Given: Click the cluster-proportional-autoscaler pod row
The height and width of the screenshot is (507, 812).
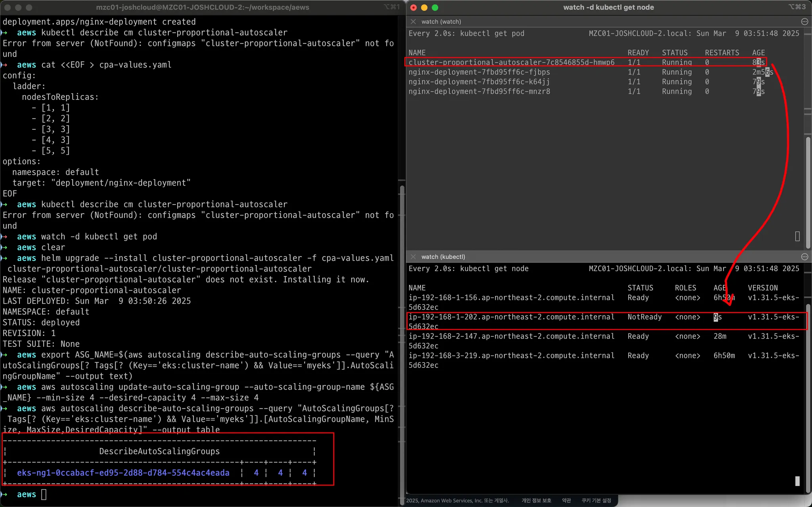Looking at the screenshot, I should (x=511, y=62).
